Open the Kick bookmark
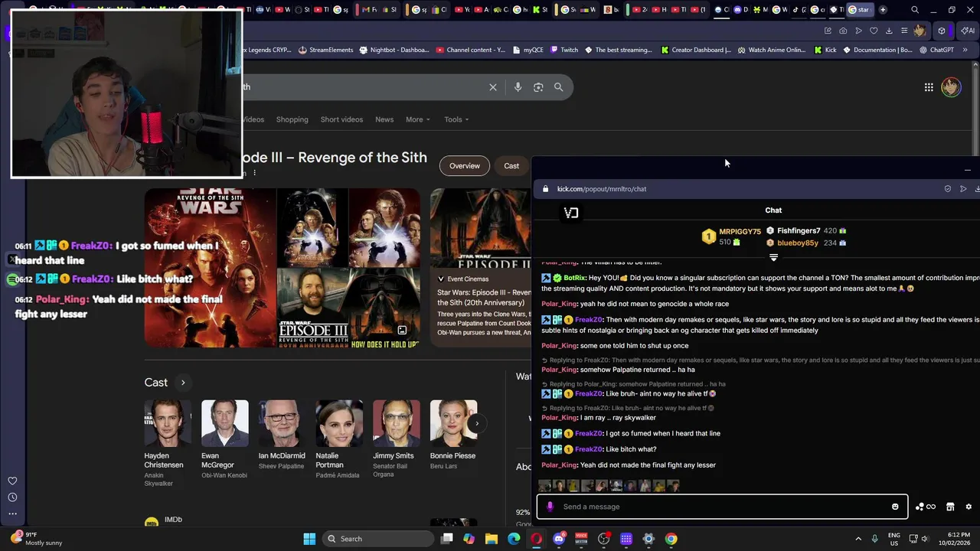 pos(825,51)
